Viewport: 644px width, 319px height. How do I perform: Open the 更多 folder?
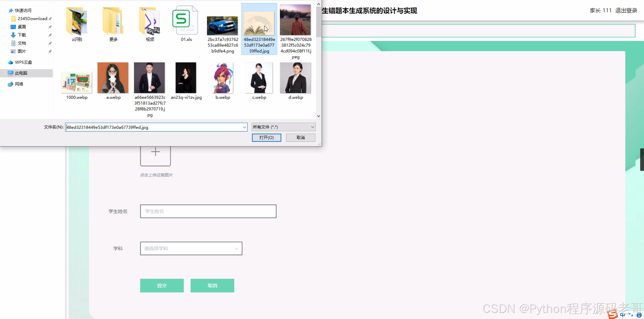[113, 22]
